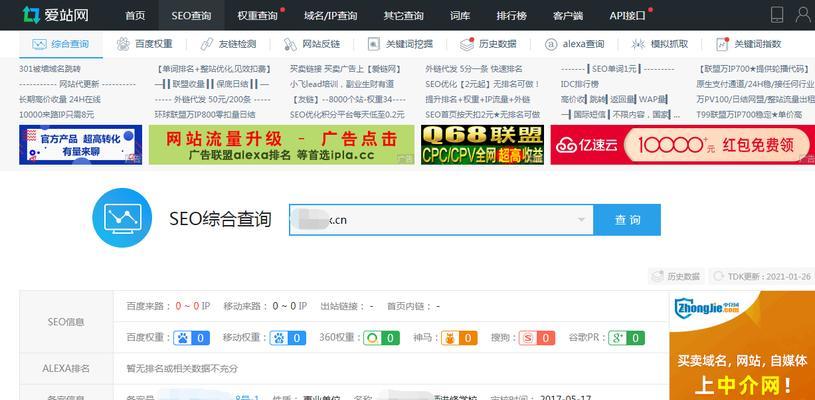Click the 暂无排名或相关数据不充分 text
Screen dimensions: 815x400
point(182,368)
